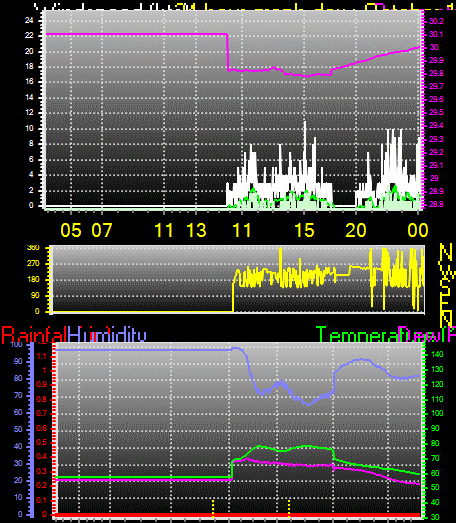This screenshot has height=523, width=456.
Task: Click the yellow 13 time axis label
Action: pyautogui.click(x=196, y=230)
